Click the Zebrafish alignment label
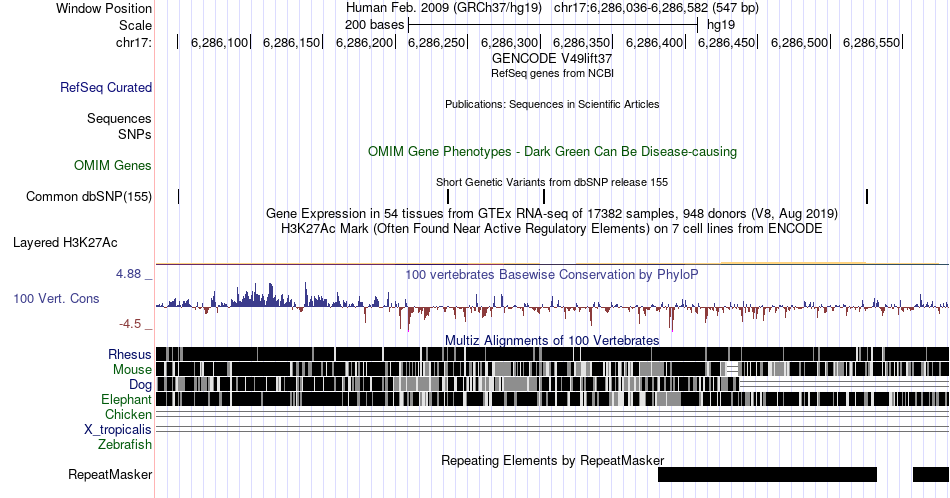This screenshot has width=950, height=498. 125,444
